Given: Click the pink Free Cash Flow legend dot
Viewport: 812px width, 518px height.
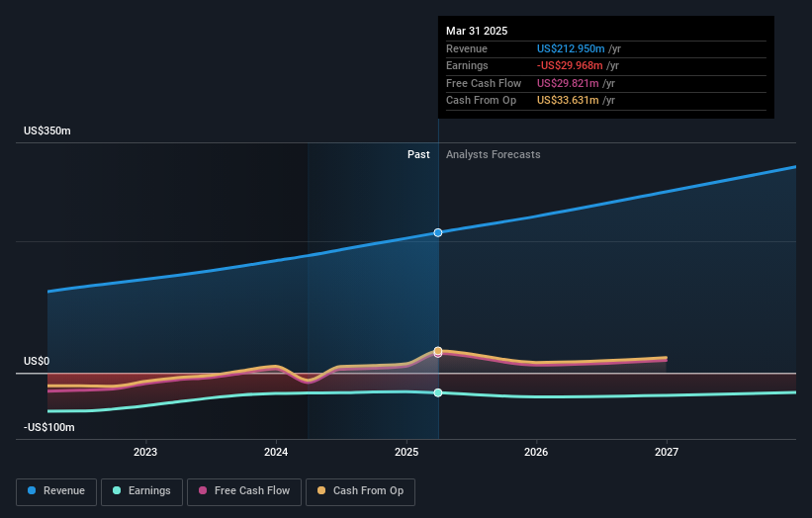Looking at the screenshot, I should [x=203, y=490].
